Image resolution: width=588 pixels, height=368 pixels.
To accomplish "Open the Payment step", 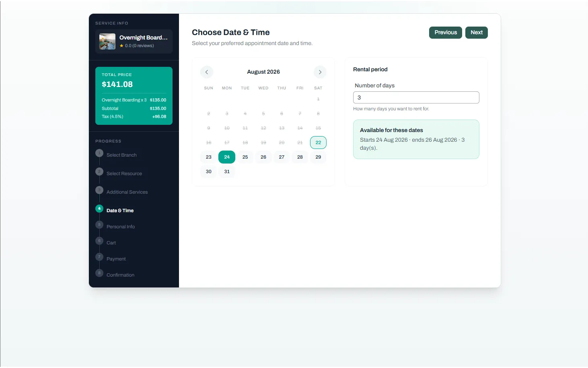I will click(x=111, y=258).
